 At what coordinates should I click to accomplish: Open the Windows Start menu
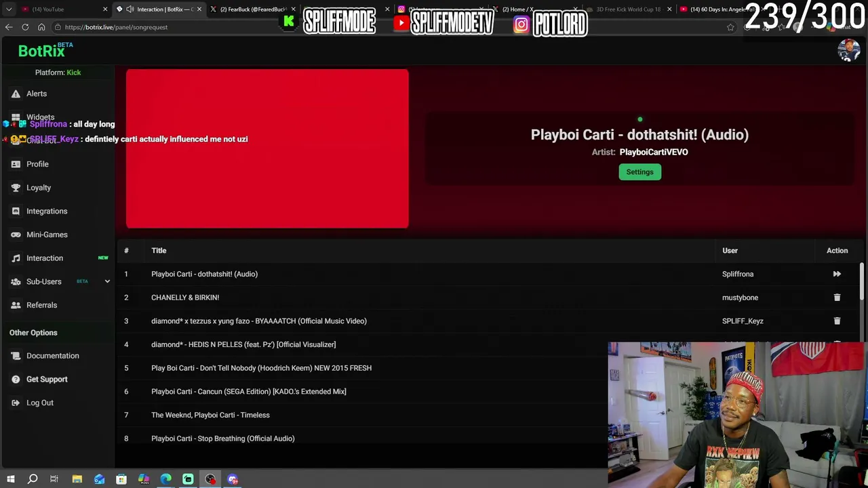(10, 479)
